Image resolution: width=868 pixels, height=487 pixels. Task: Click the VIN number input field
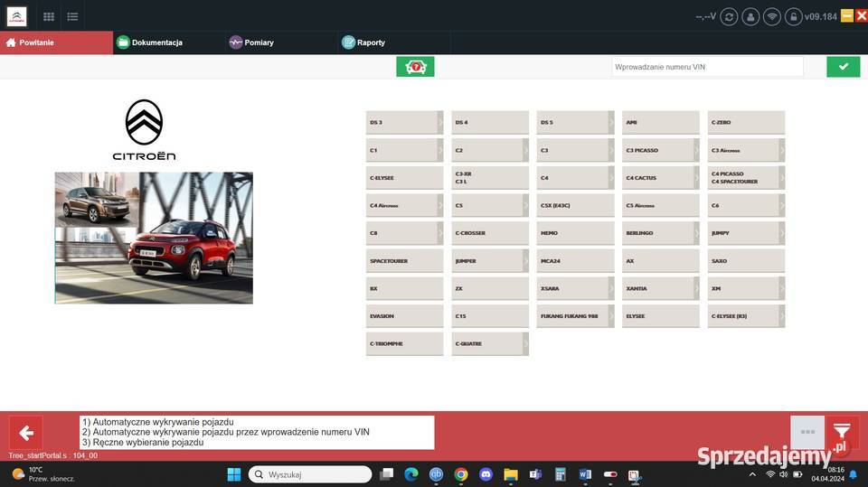click(x=707, y=67)
